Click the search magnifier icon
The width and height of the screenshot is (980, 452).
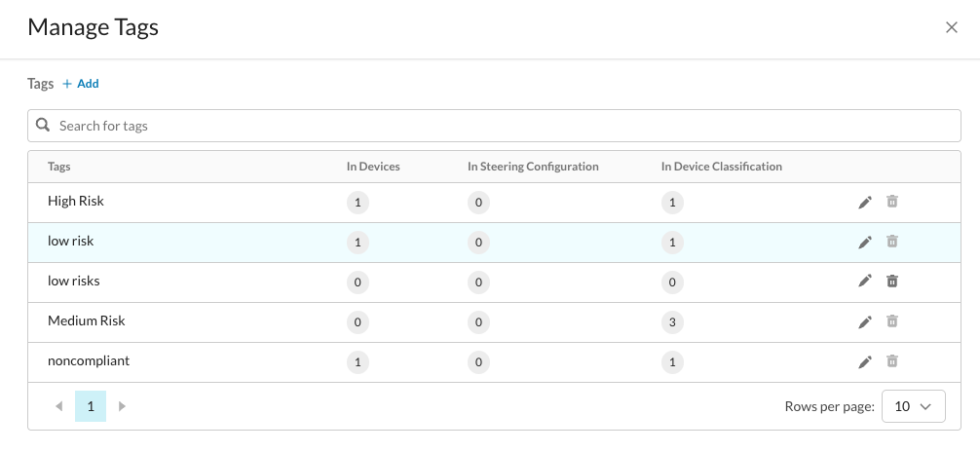(x=43, y=125)
